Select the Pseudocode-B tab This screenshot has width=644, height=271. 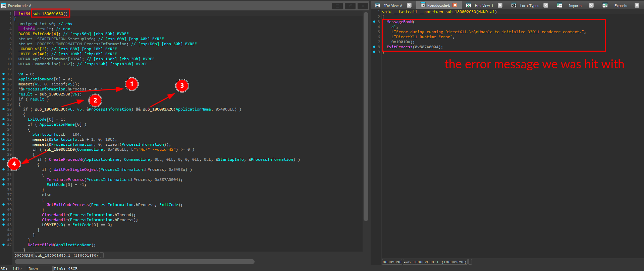(x=439, y=6)
